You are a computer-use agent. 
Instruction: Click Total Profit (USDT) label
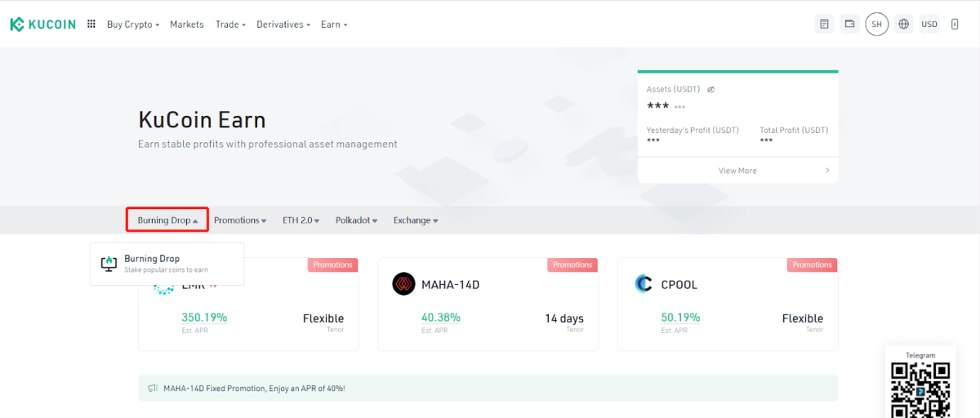tap(794, 130)
